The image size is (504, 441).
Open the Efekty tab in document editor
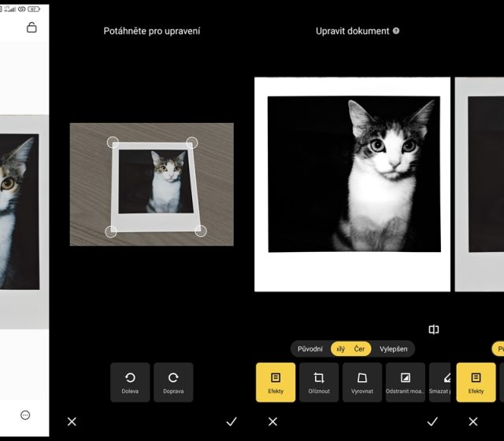(276, 382)
